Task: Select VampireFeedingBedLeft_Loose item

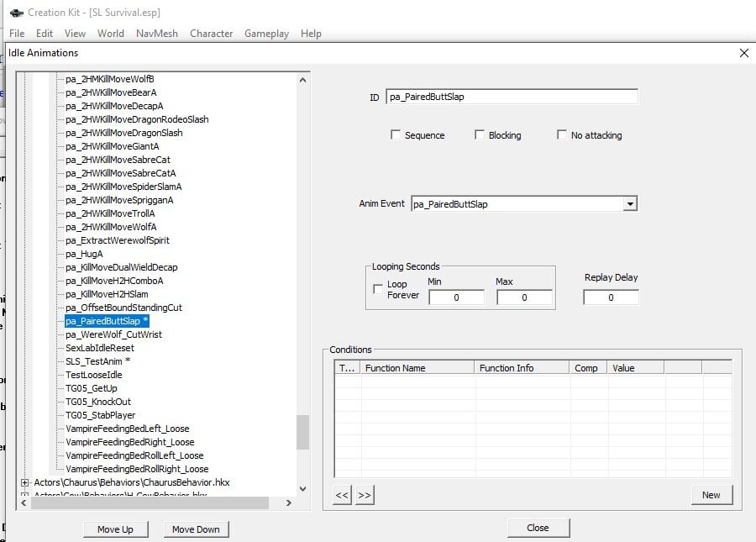Action: (x=128, y=429)
